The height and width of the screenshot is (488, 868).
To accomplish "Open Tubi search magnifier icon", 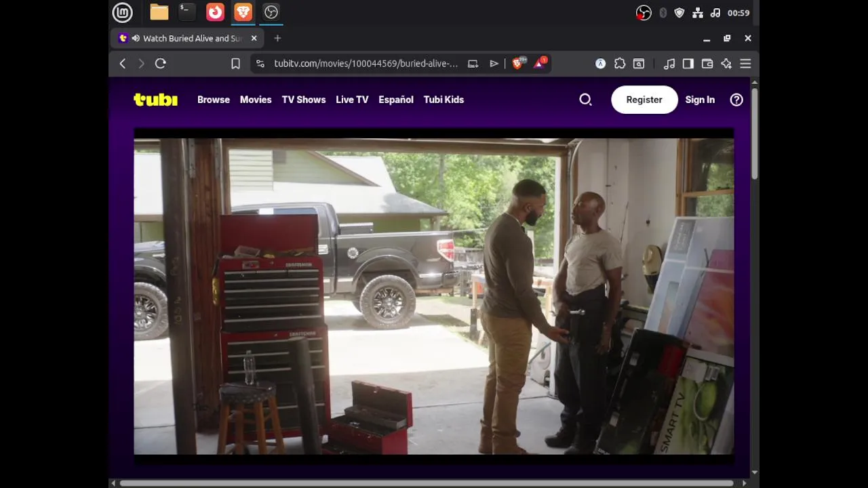I will tap(585, 100).
